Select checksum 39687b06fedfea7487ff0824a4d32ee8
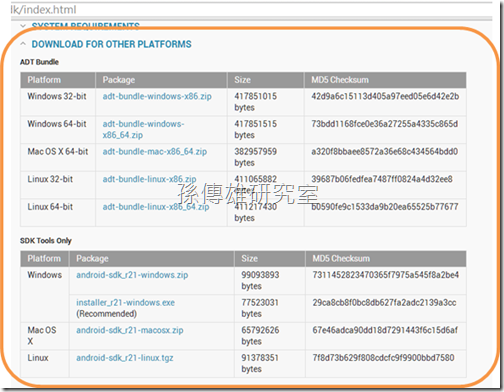The image size is (504, 392). tap(382, 179)
